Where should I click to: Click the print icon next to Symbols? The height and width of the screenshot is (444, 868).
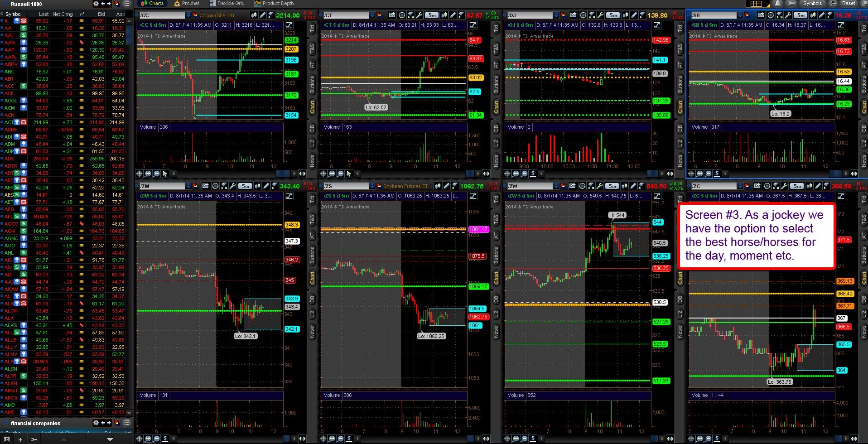point(833,3)
